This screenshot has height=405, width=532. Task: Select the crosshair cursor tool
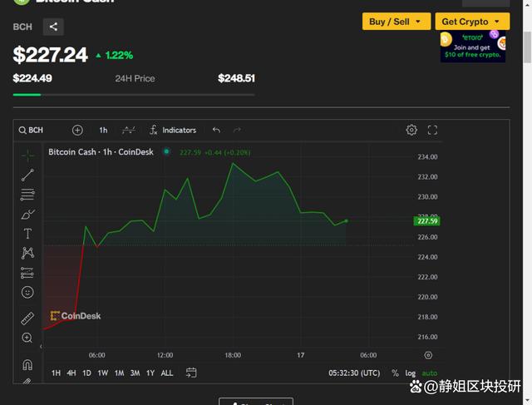[x=27, y=156]
